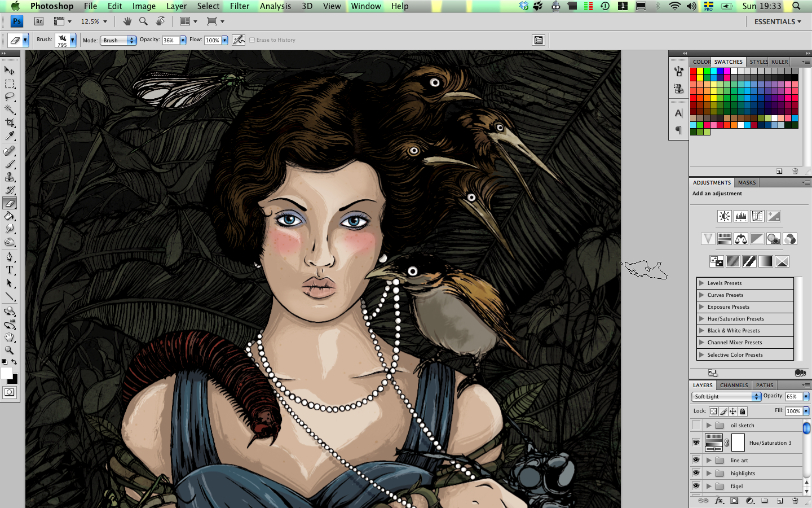Viewport: 812px width, 508px height.
Task: Add a Curves adjustment
Action: point(757,216)
